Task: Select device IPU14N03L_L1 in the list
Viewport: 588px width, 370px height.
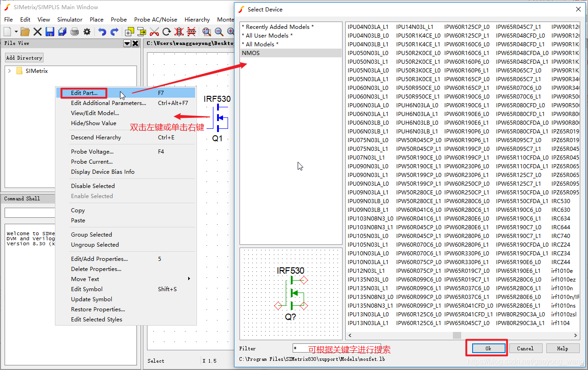Action: (x=414, y=27)
